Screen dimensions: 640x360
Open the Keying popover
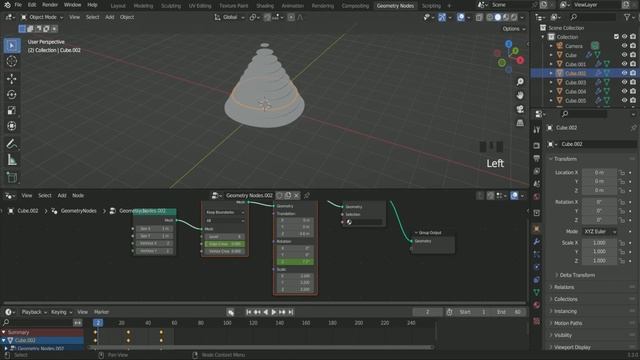tap(61, 312)
